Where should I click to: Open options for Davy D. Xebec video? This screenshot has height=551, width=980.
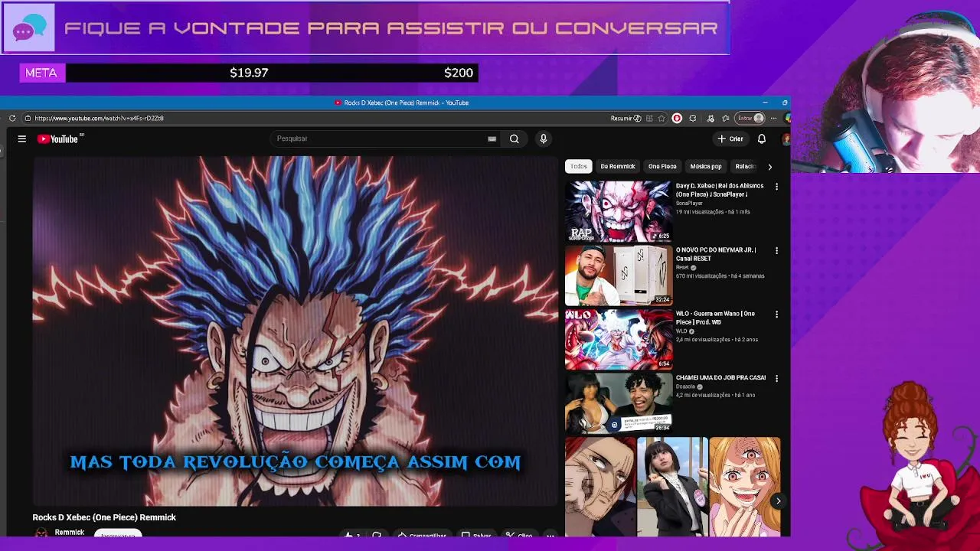(x=776, y=187)
